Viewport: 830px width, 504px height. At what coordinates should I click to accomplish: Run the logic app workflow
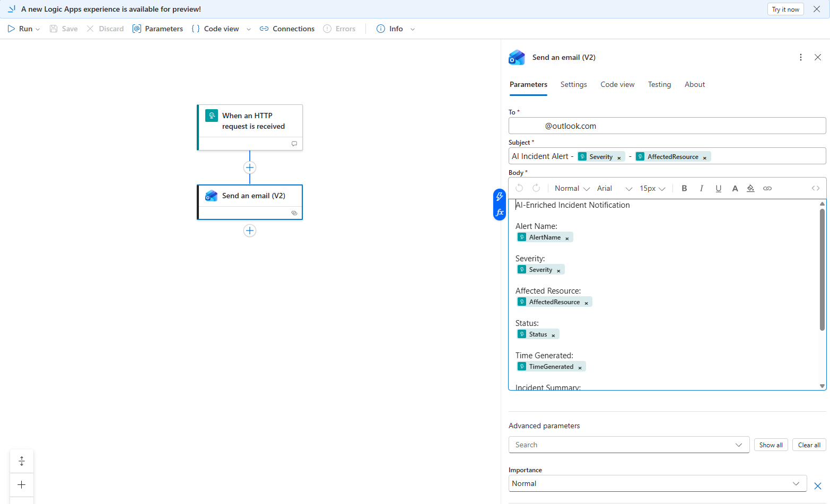tap(20, 29)
